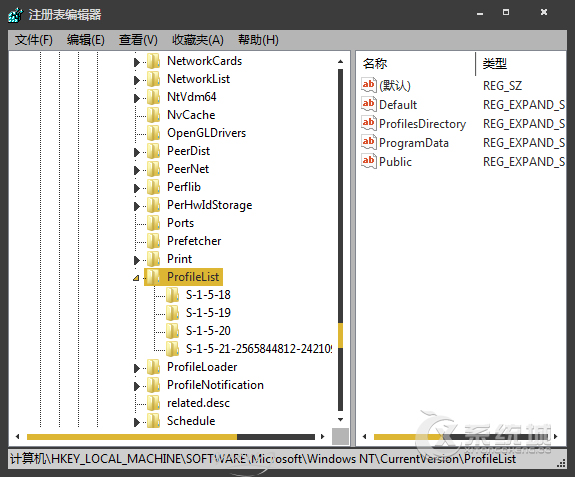The image size is (575, 477).
Task: Click the tree pane horizontal scrollbar thumb
Action: click(132, 437)
